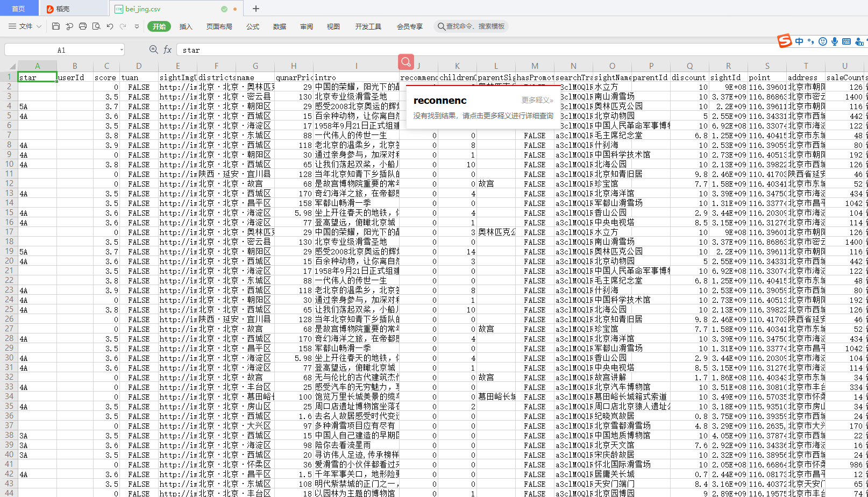The width and height of the screenshot is (868, 497).
Task: Click the 查找命令、搜索模板 search box
Action: (x=471, y=26)
